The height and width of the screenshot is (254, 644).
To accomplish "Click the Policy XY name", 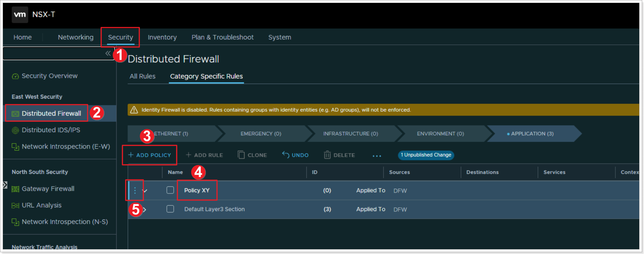I will [197, 190].
